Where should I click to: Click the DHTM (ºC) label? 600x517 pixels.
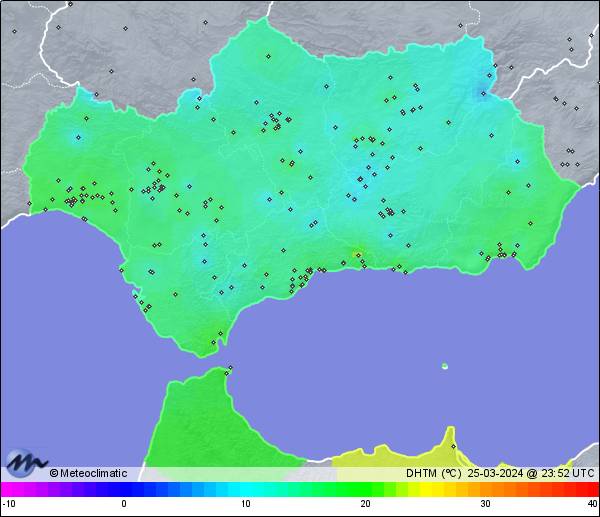tap(433, 473)
